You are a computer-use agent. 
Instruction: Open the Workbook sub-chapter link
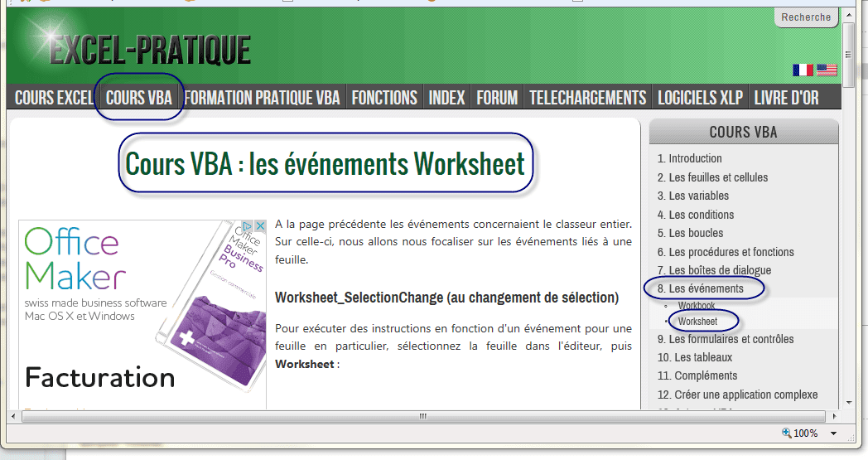tap(696, 306)
